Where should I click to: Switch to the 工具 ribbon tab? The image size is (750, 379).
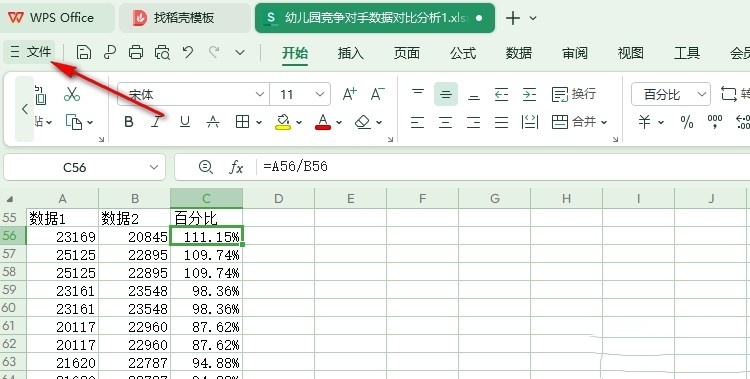pos(687,53)
